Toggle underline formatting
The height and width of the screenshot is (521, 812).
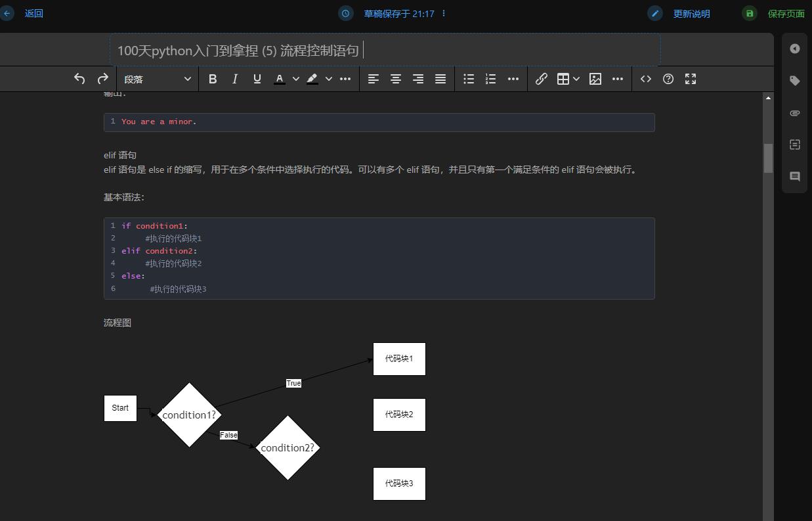[x=257, y=79]
